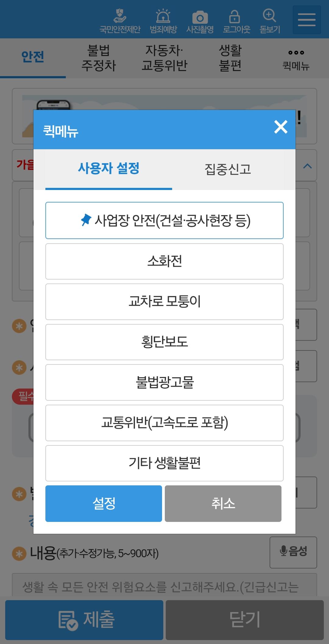Tap the 음성 microphone button
329x644 pixels.
click(x=293, y=552)
